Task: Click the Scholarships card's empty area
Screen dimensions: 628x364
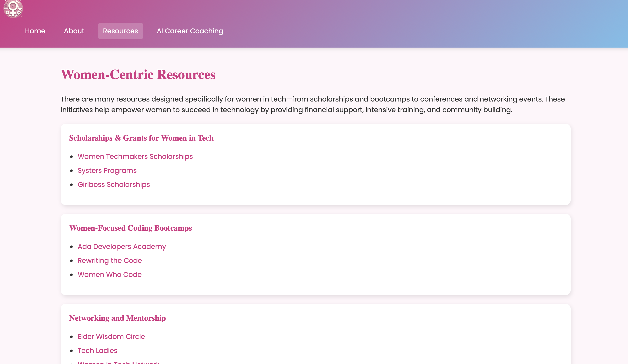Action: coord(374,172)
